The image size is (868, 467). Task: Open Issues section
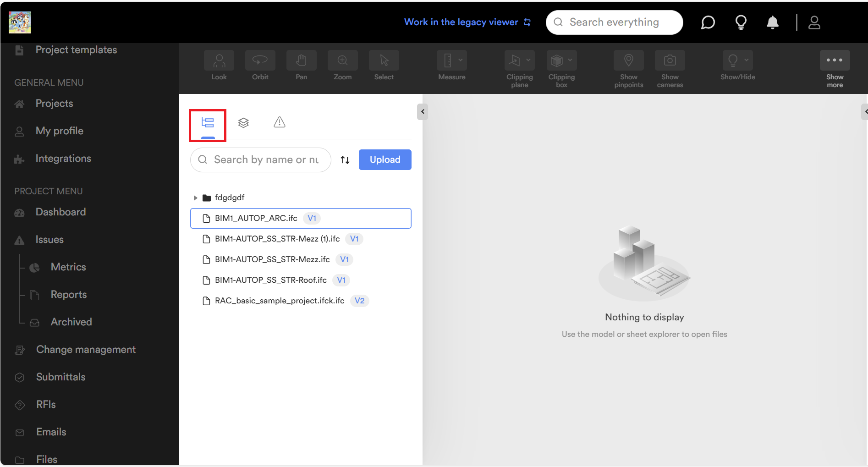click(x=49, y=240)
